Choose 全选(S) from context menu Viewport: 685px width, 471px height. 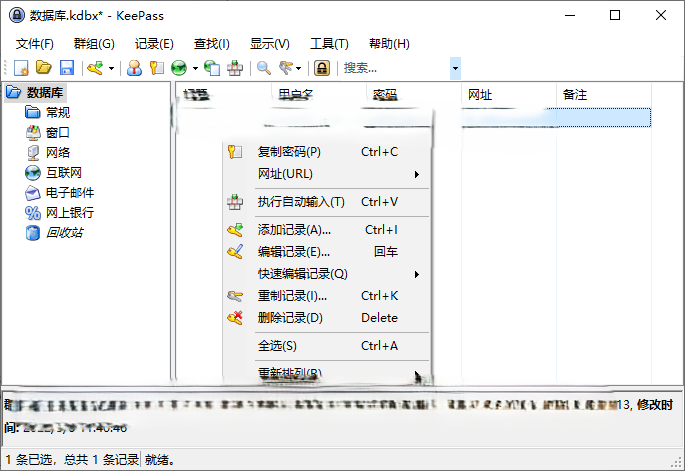click(x=327, y=346)
